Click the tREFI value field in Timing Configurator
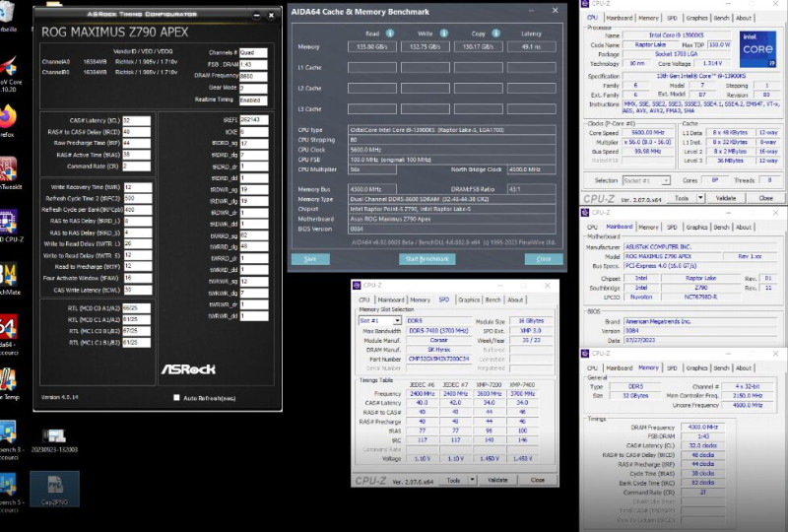Viewport: 788px width, 532px height. (x=254, y=119)
